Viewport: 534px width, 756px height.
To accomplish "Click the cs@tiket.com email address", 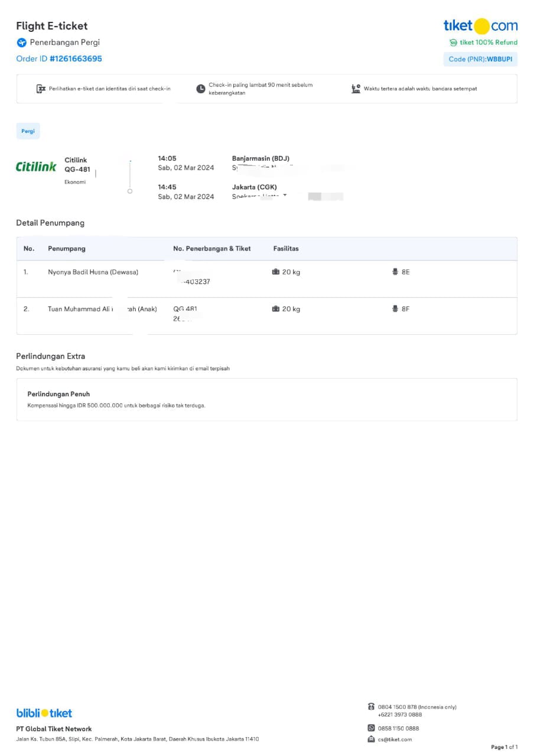I will [395, 739].
